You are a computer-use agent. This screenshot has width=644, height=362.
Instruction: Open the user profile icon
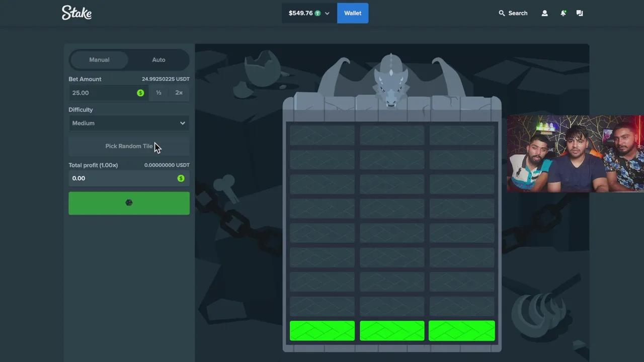pyautogui.click(x=544, y=13)
